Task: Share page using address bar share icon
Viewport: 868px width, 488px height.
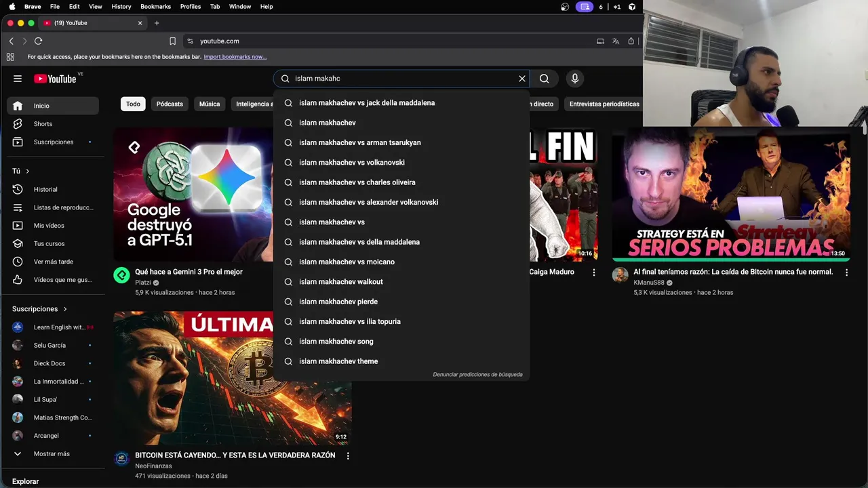Action: (631, 41)
